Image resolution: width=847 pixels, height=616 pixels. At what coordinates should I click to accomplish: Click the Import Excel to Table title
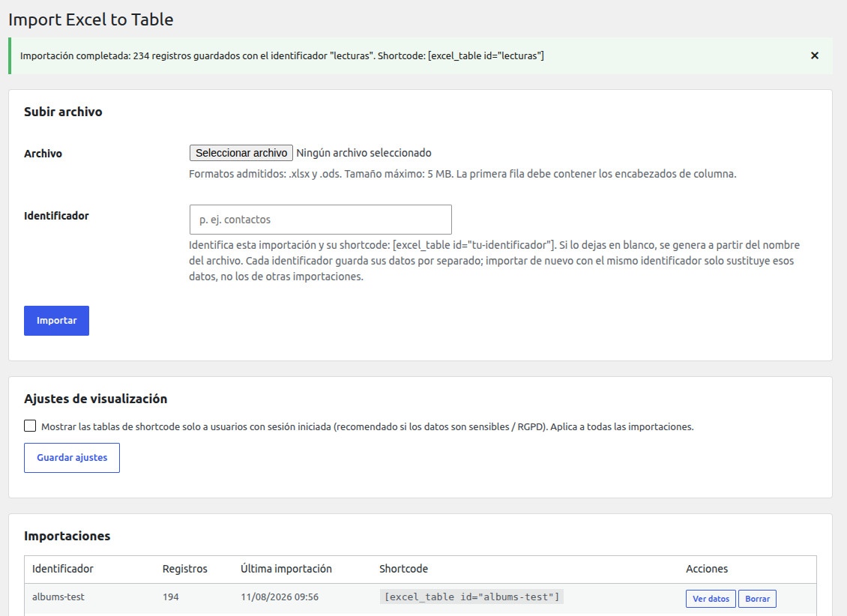click(91, 19)
